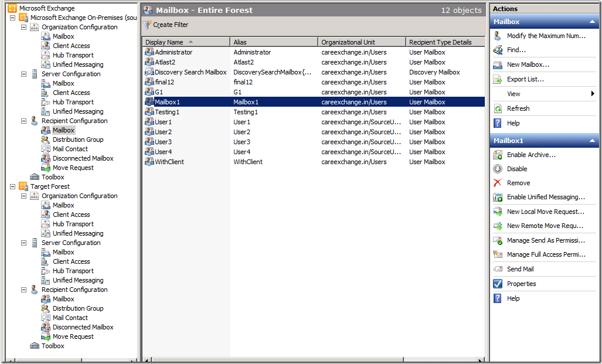Collapse Recipient Configuration under Target Forest
602x364 pixels.
[x=24, y=290]
